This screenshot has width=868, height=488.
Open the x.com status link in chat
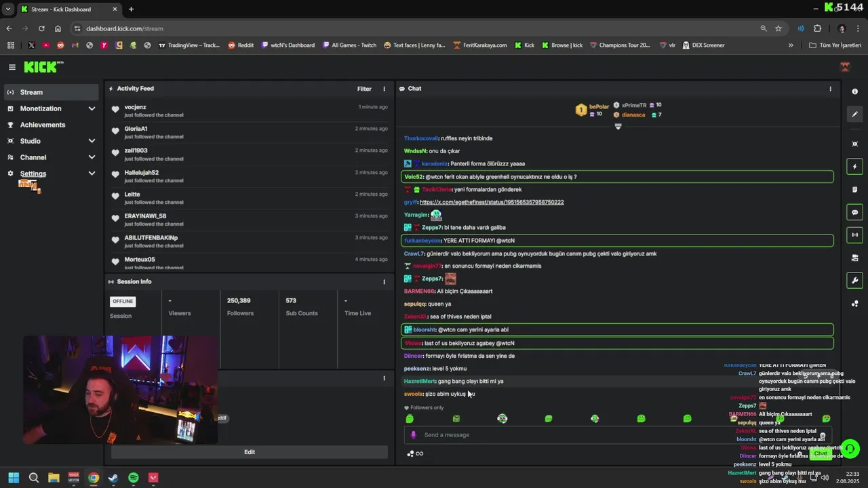[492, 202]
